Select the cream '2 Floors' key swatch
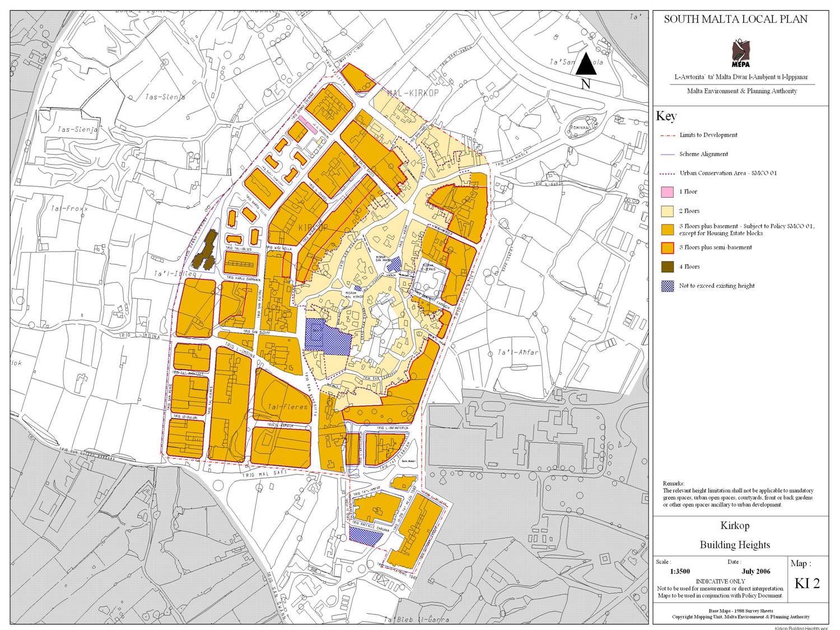840x630 pixels. (x=668, y=211)
